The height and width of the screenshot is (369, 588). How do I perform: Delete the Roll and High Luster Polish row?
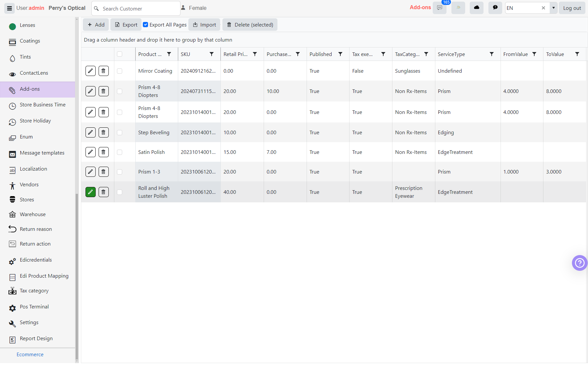pos(104,192)
